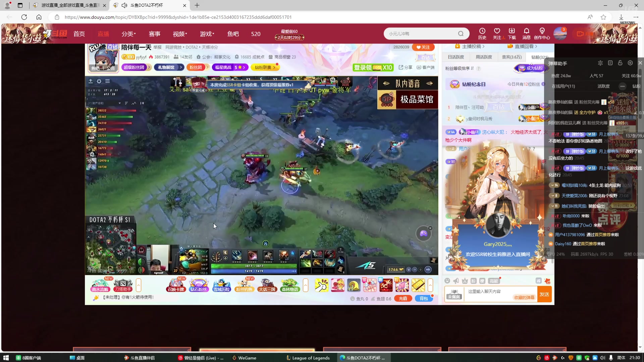Toggle the minus circle beside 活跃度
The width and height of the screenshot is (644, 362).
pyautogui.click(x=622, y=86)
